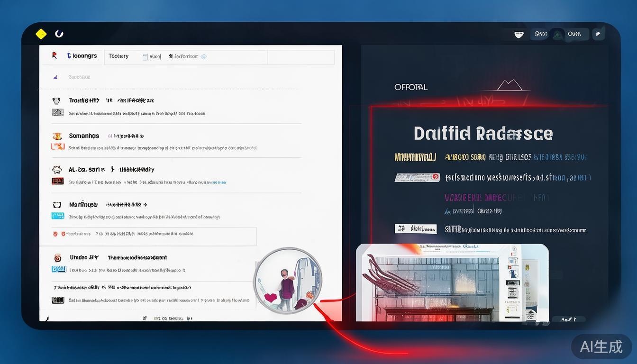637x364 pixels.
Task: Open the Tromlis list entry title
Action: 84,100
